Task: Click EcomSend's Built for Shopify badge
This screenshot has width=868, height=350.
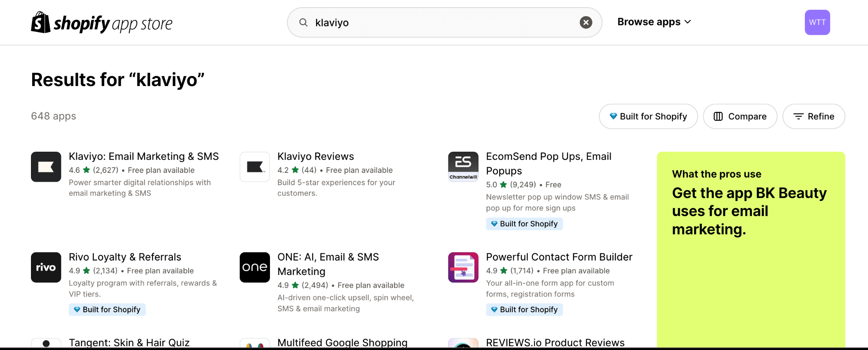Action: click(x=524, y=224)
